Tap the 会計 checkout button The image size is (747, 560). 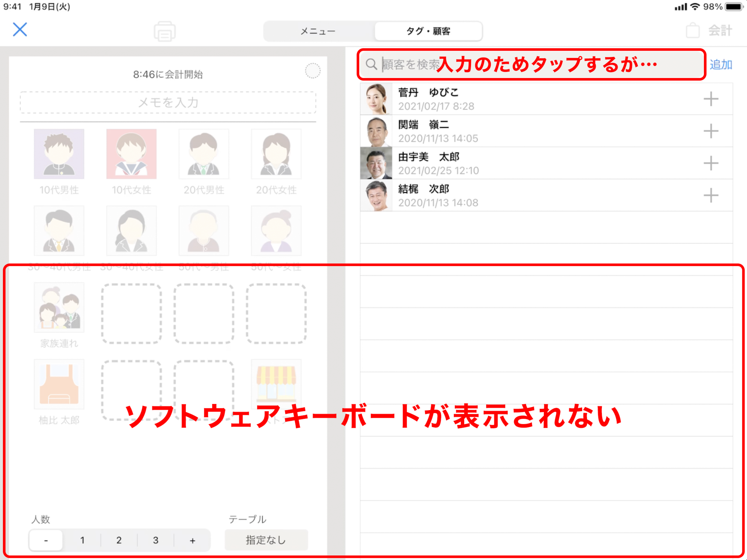coord(709,31)
